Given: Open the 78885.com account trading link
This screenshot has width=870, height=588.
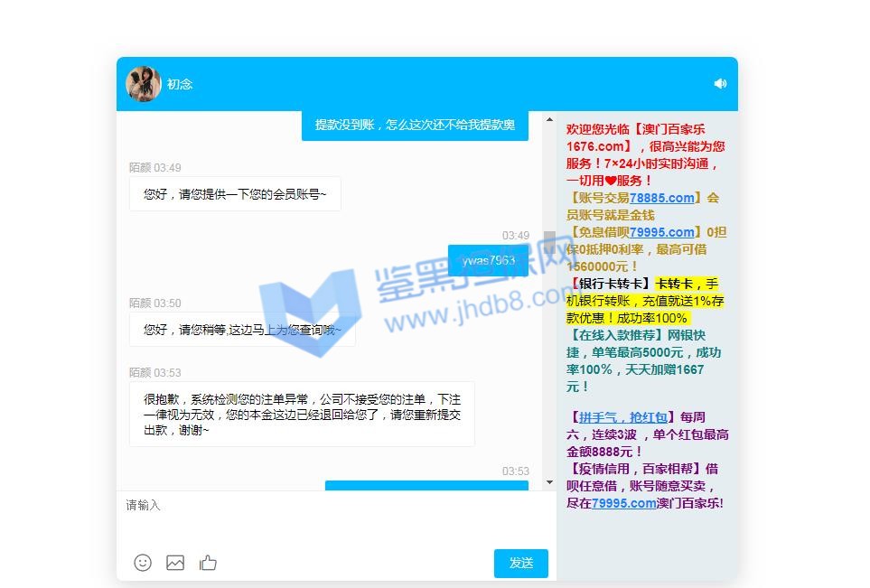Looking at the screenshot, I should pos(662,198).
